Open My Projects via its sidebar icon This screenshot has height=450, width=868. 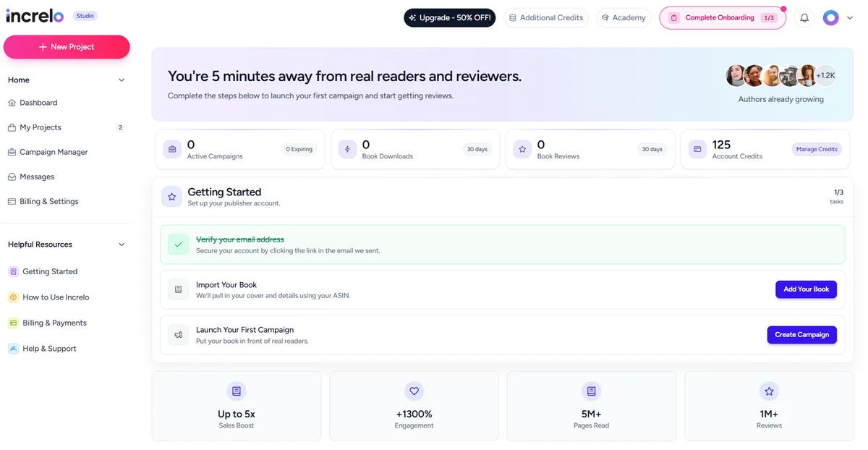pos(13,127)
